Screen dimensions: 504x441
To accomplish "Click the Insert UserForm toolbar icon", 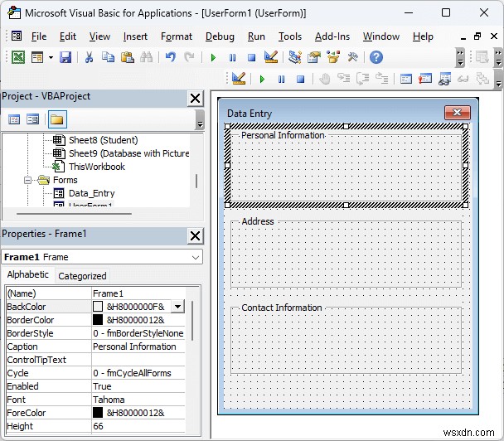I will 37,57.
